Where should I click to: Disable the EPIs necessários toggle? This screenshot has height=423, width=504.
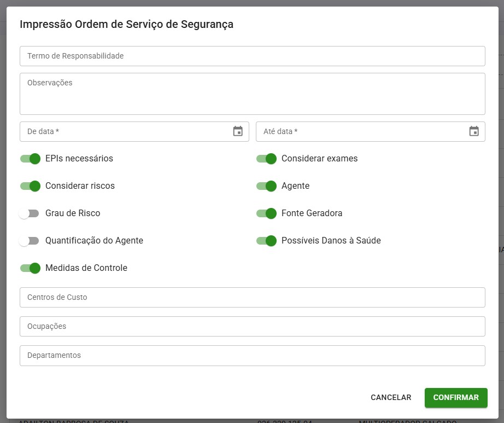31,159
